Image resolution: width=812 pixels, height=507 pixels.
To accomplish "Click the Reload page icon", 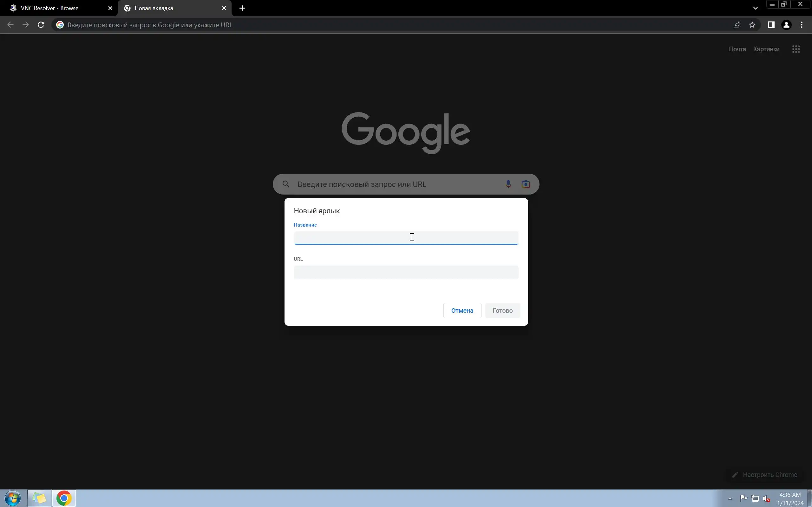I will (x=41, y=25).
